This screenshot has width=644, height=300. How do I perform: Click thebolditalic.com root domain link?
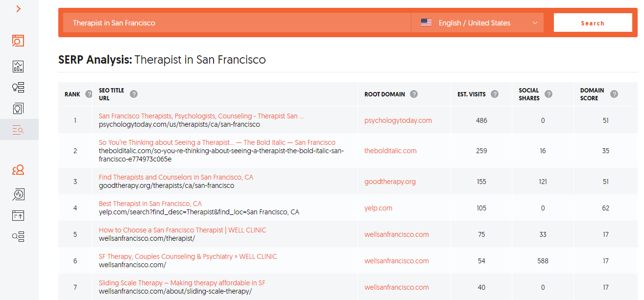point(390,151)
